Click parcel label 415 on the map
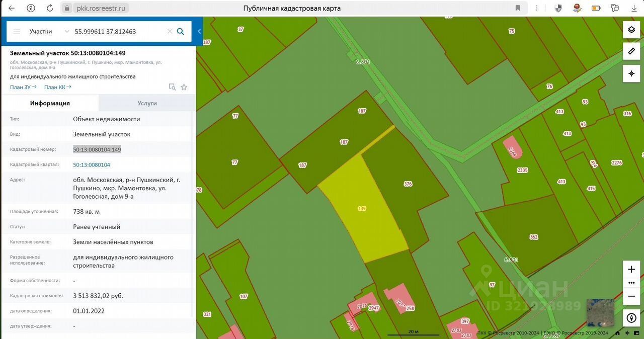The height and width of the screenshot is (339, 644). (x=591, y=189)
